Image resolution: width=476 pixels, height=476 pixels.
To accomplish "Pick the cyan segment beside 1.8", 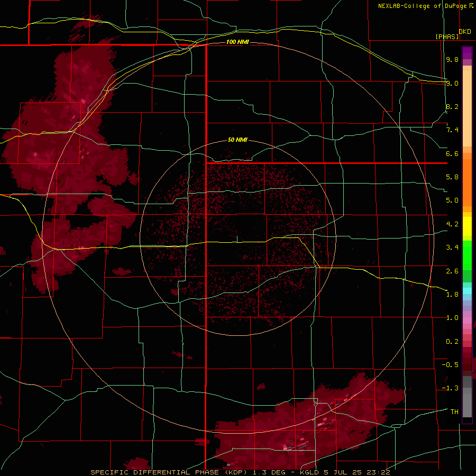I will (467, 291).
